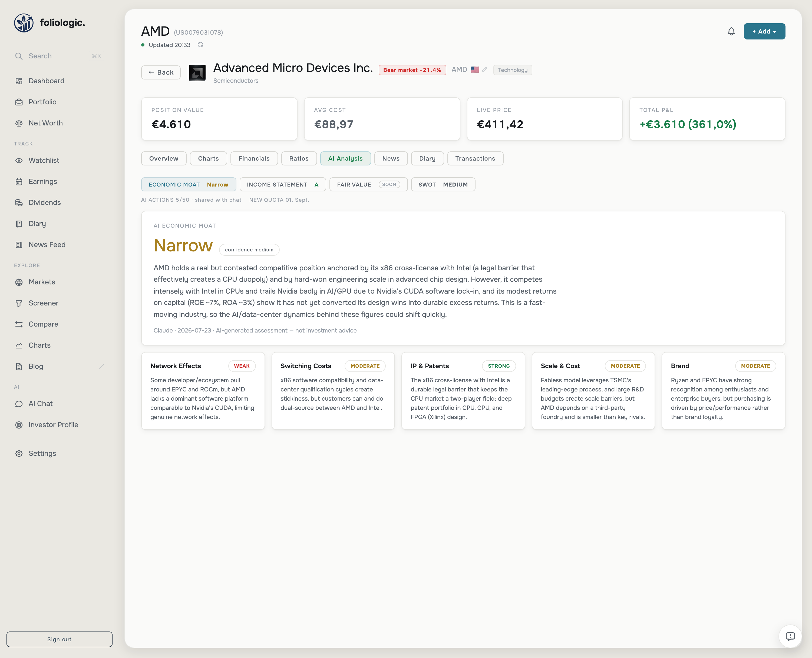Click the Investor Profile target icon

click(x=19, y=425)
